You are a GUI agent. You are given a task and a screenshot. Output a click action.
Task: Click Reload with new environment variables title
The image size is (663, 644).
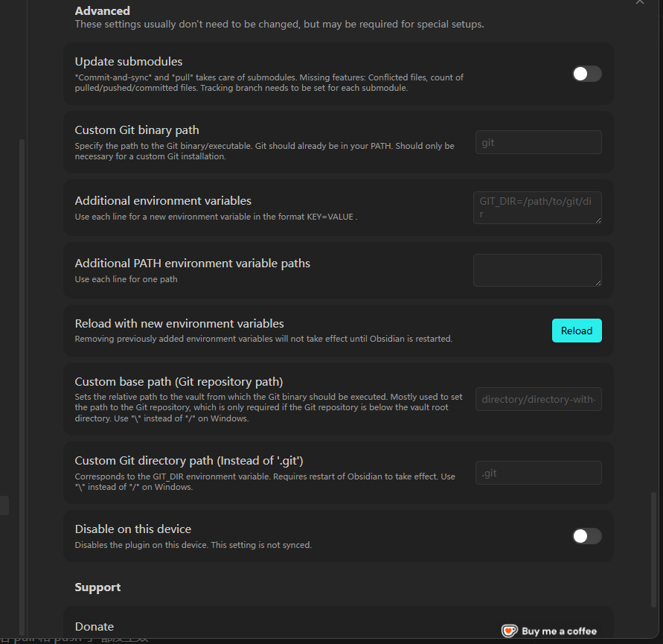[179, 323]
